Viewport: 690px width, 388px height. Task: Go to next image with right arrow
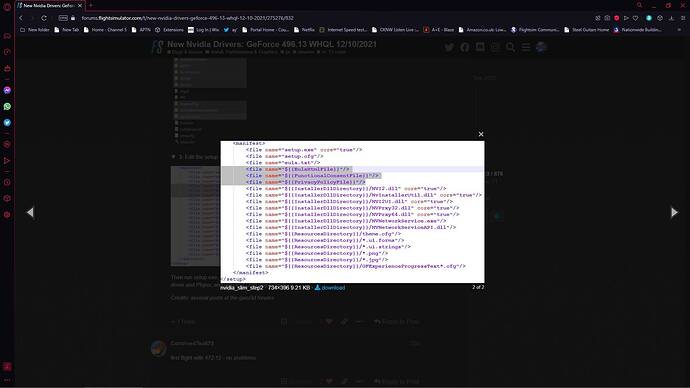click(674, 212)
